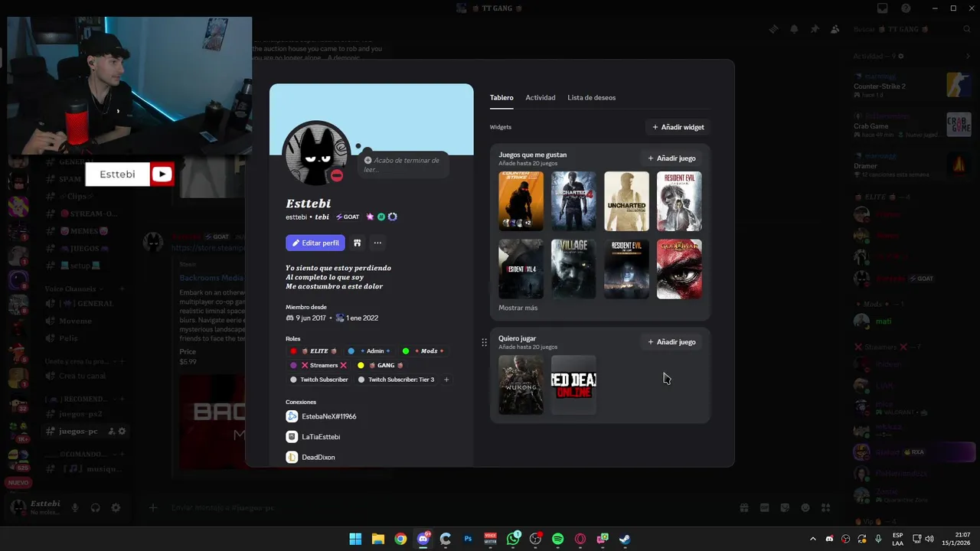This screenshot has height=551, width=980.
Task: Click Añadir juego in Quiero jugar
Action: coord(671,342)
